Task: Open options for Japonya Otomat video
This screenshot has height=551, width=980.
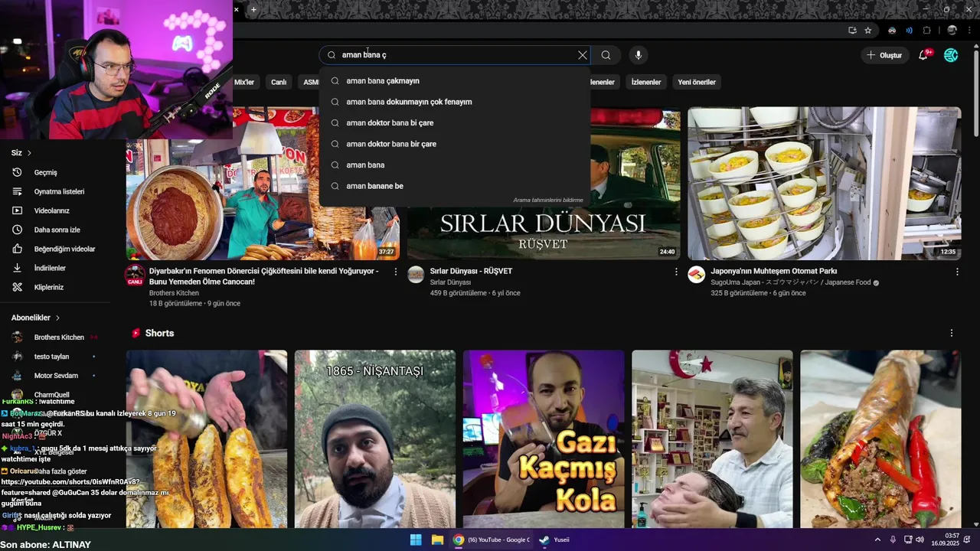Action: pos(957,272)
